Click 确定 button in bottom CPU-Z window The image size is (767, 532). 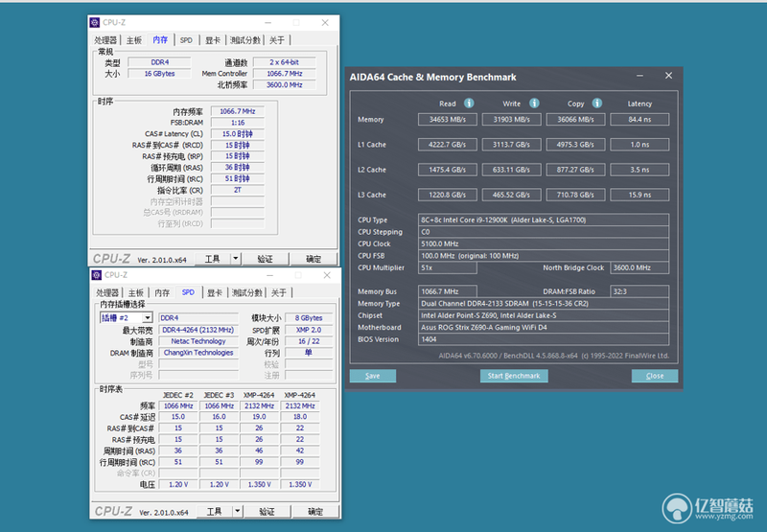[x=315, y=511]
